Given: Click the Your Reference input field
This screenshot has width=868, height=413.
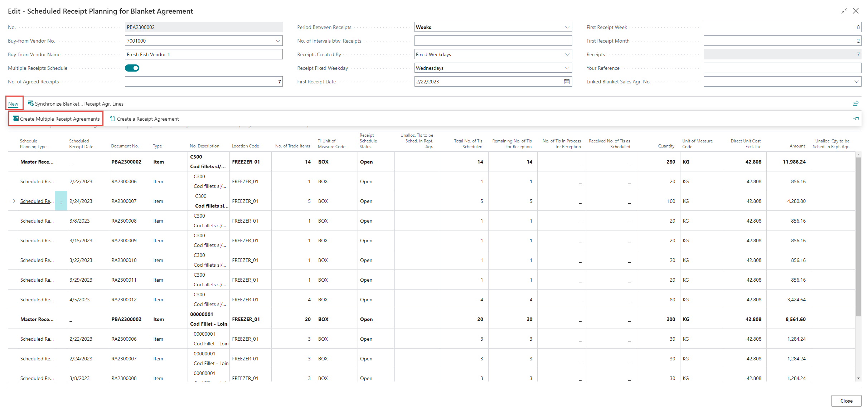Looking at the screenshot, I should (x=782, y=68).
